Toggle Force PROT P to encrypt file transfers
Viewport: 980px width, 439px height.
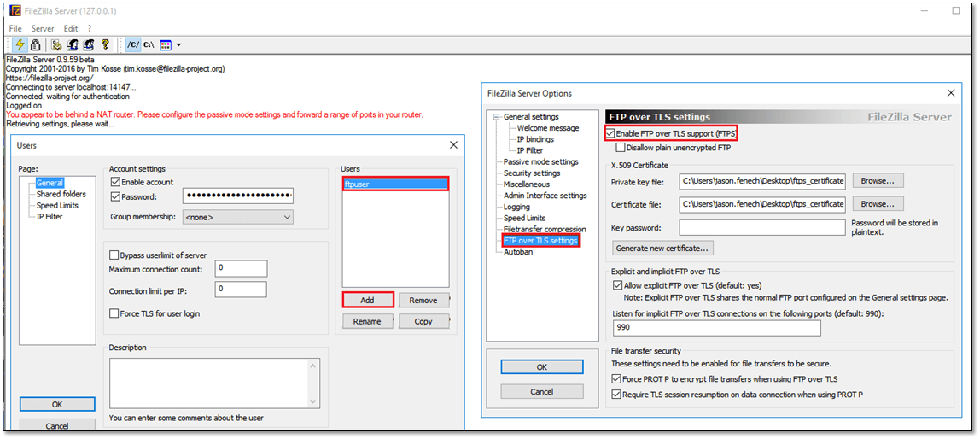pyautogui.click(x=618, y=379)
